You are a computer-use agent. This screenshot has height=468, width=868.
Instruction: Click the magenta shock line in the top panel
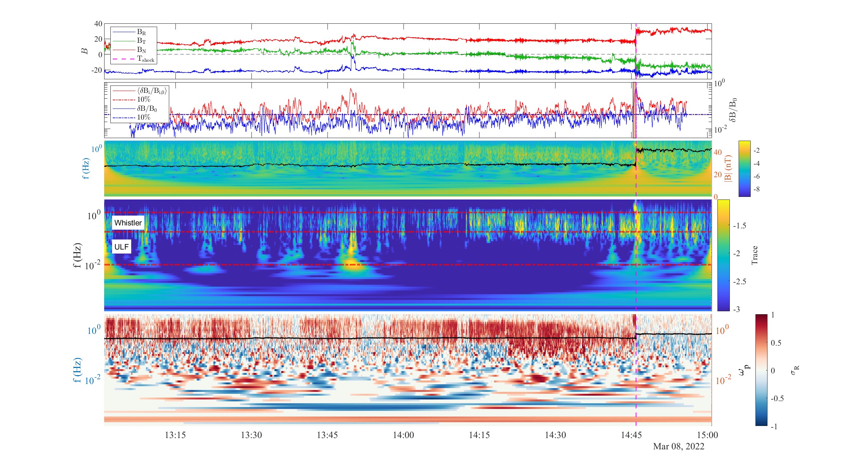[636, 51]
